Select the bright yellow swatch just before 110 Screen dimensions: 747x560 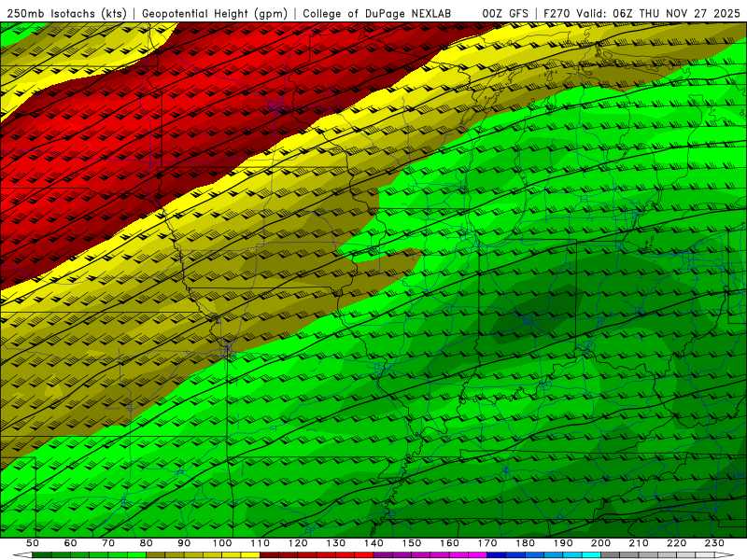click(x=250, y=555)
